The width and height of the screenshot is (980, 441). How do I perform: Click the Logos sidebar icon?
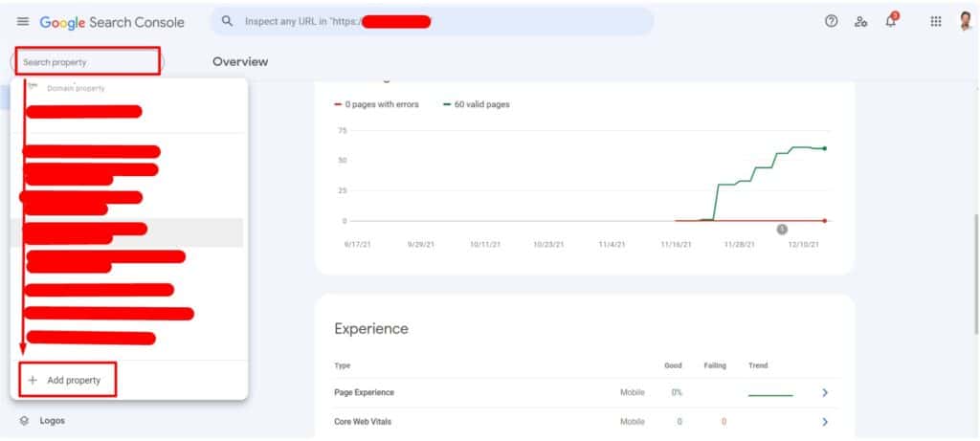pos(24,421)
